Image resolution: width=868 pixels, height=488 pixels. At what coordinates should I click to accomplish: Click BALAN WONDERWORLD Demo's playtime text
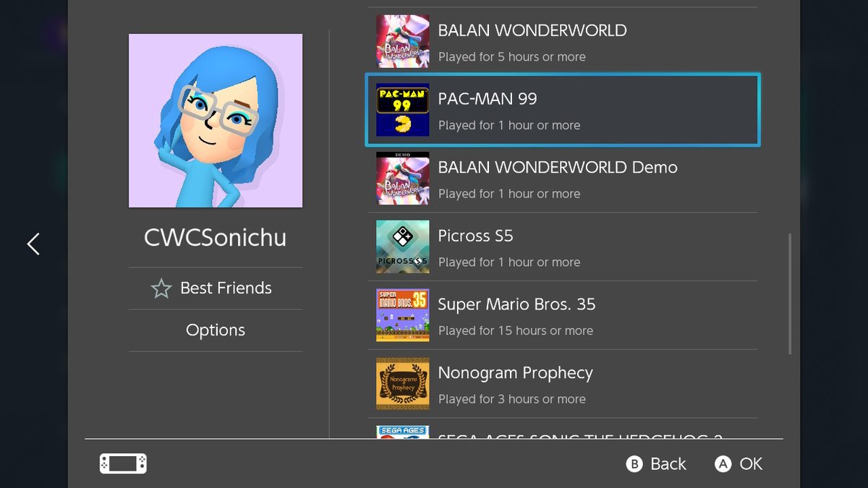tap(509, 194)
